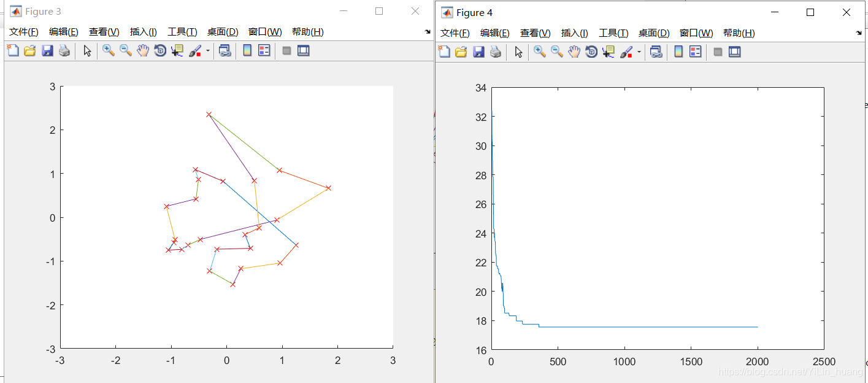Expand brush color dropdown arrow in Figure 4

coord(639,52)
